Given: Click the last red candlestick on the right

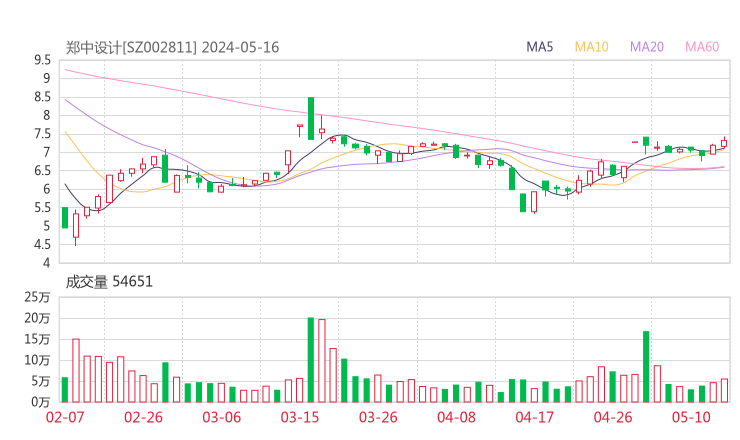Looking at the screenshot, I should coord(724,143).
